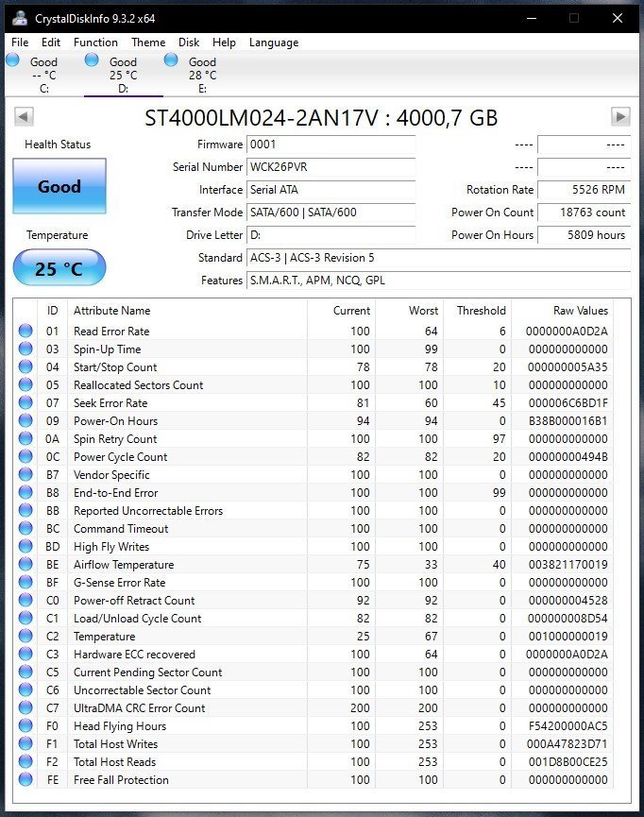Click the status orb for Reallocated Sectors Count

25,384
